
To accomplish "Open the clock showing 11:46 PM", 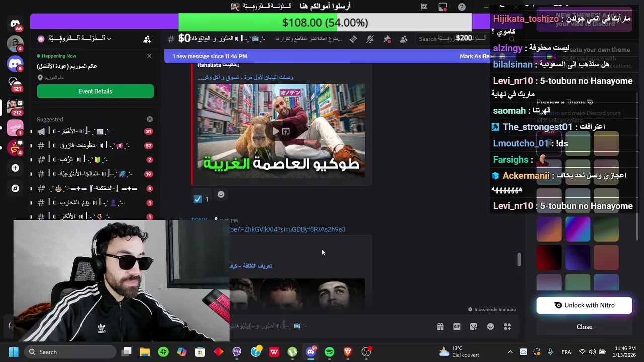I will [x=625, y=352].
